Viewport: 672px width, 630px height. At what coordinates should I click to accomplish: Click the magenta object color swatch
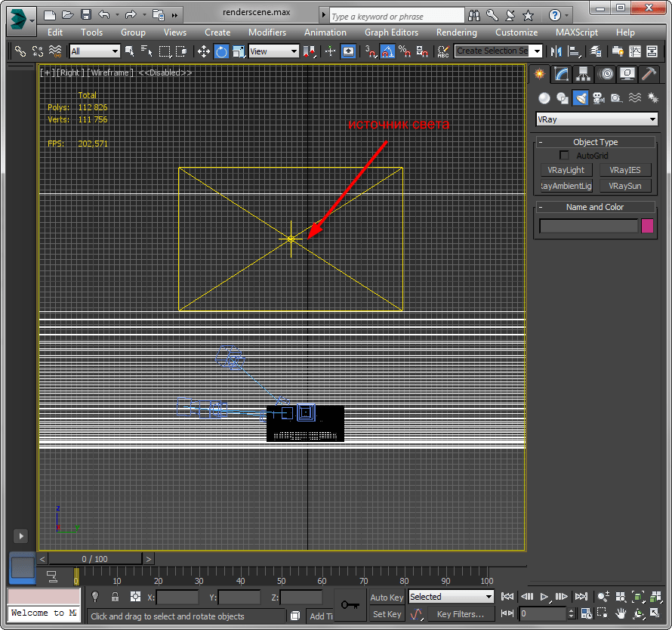(x=647, y=226)
